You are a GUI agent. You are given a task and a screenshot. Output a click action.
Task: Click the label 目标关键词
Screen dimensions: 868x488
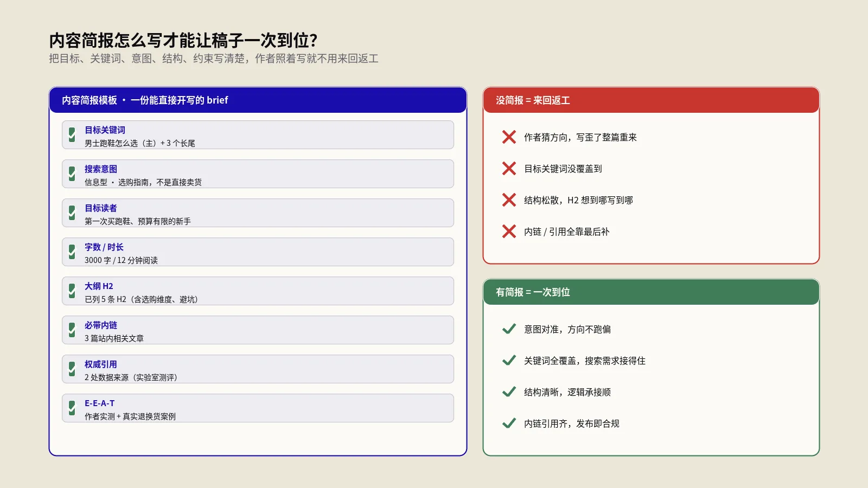click(x=105, y=130)
